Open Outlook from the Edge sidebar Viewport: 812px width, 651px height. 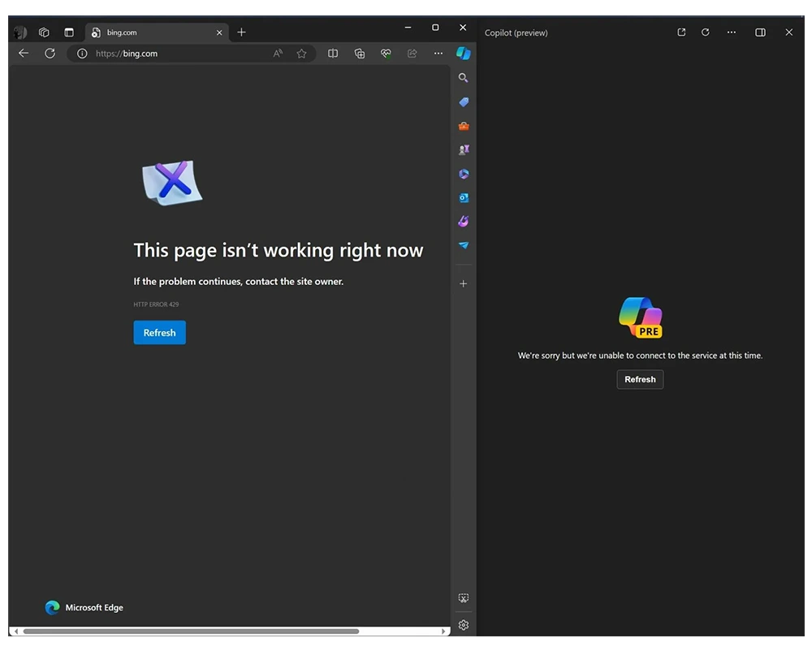coord(464,197)
